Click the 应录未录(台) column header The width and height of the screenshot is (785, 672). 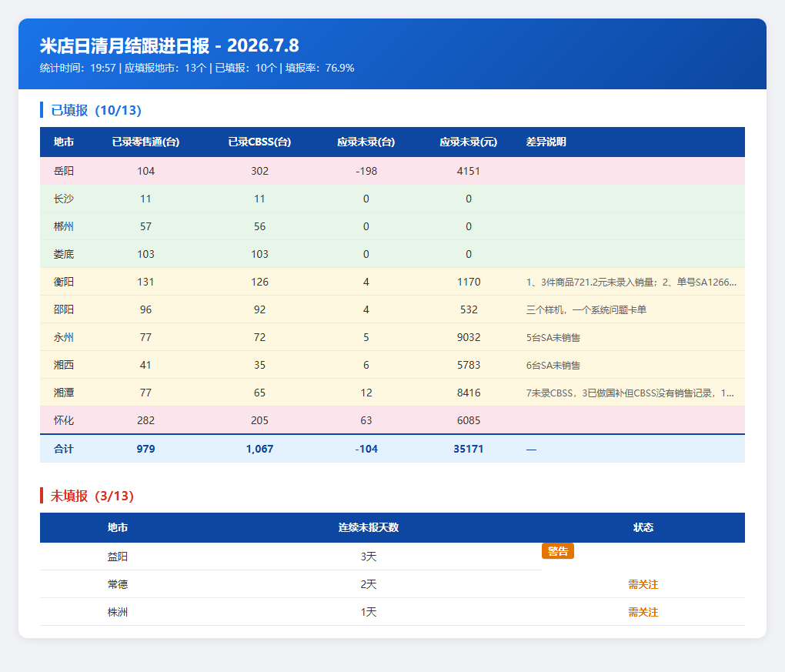366,142
